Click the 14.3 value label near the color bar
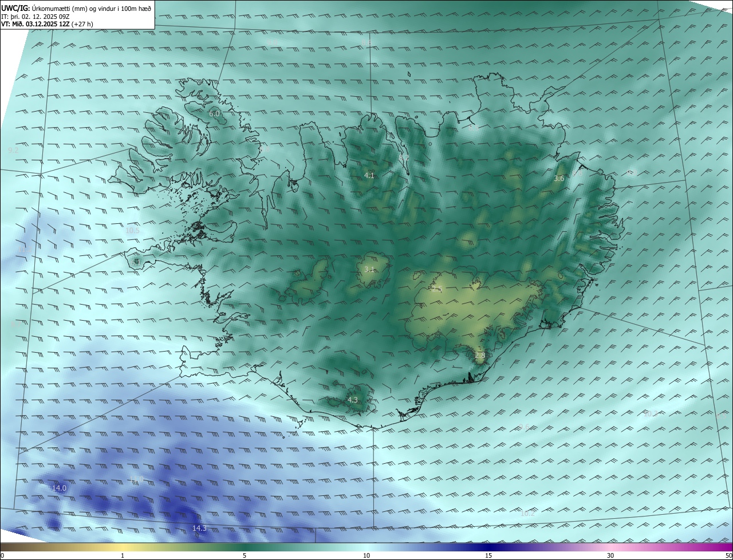Image resolution: width=733 pixels, height=560 pixels. (x=199, y=529)
